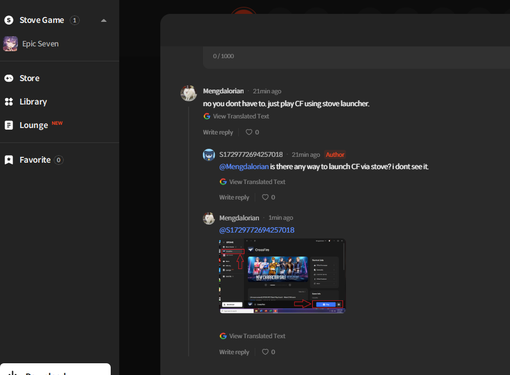Open the Favorite list
Image resolution: width=510 pixels, height=375 pixels.
pos(35,160)
